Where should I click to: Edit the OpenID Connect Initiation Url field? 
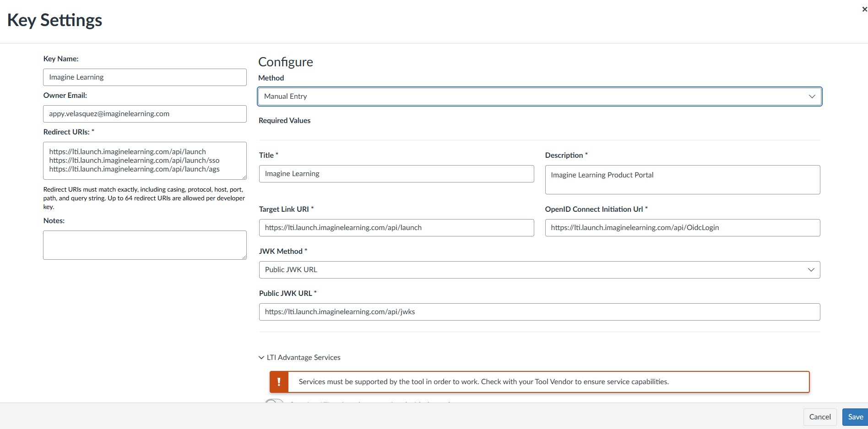click(x=682, y=228)
